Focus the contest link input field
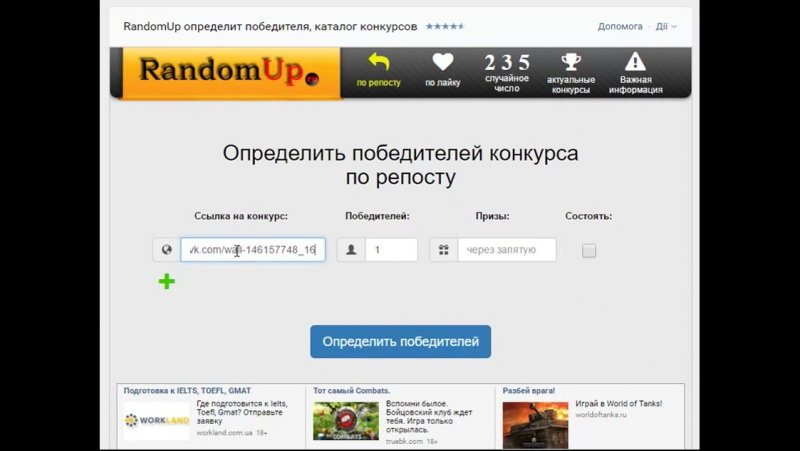Screen dimensions: 800x451 click(x=253, y=250)
